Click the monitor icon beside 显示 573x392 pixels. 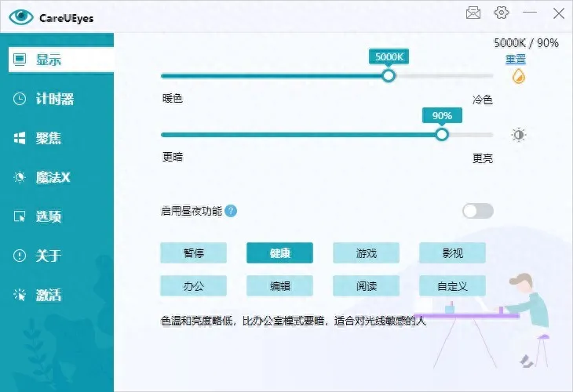coord(20,59)
